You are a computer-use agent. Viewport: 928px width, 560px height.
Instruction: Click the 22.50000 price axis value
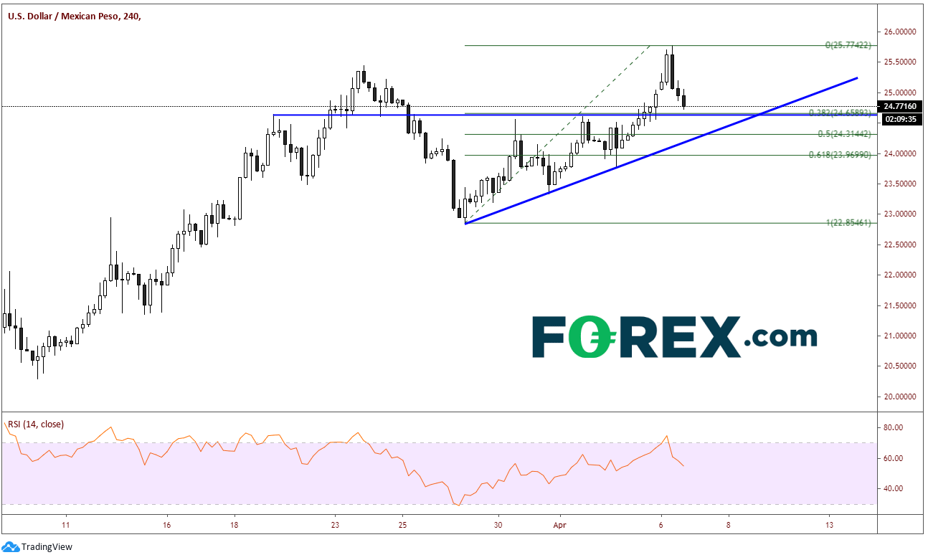901,245
